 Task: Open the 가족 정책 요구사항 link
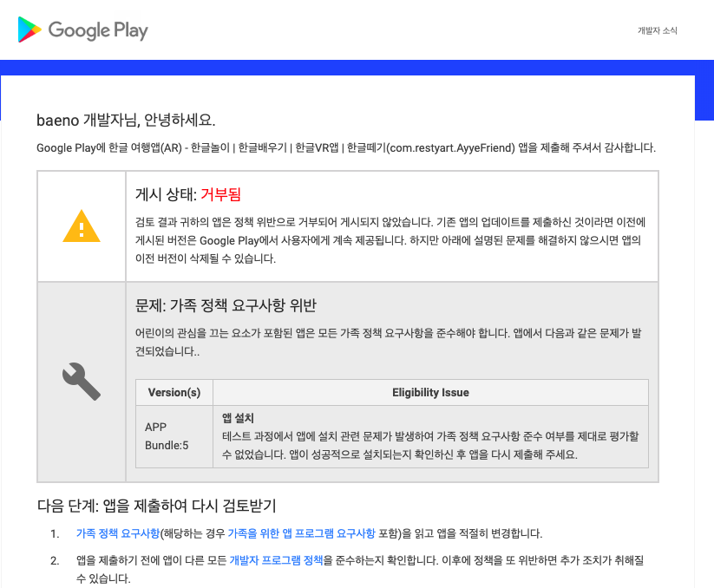pos(118,533)
